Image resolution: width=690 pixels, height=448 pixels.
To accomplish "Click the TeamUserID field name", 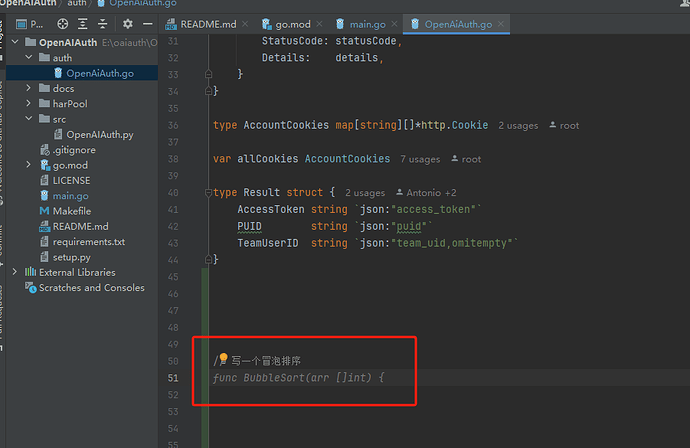I will (268, 243).
